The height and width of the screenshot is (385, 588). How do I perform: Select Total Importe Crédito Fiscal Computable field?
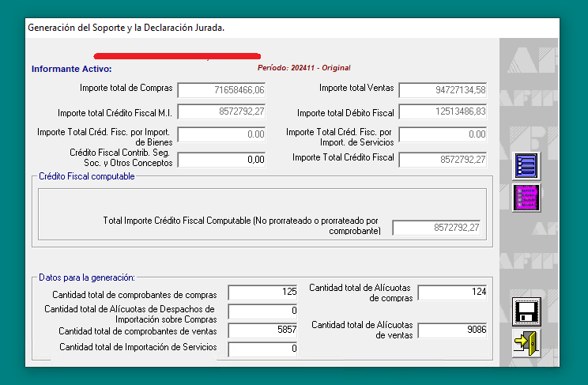(436, 228)
